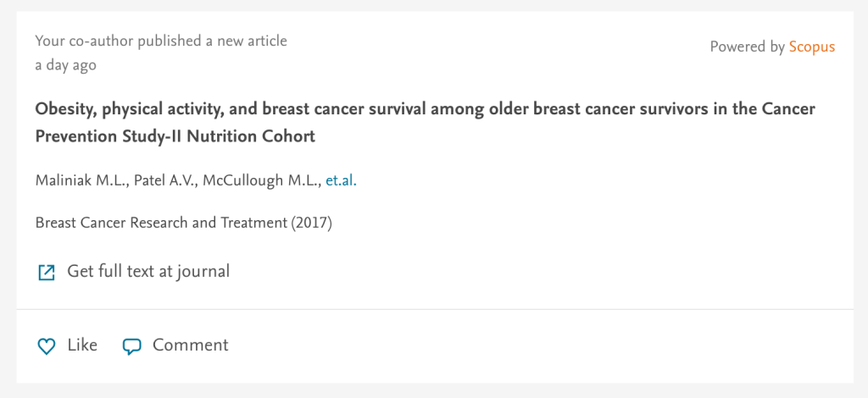Viewport: 868px width, 398px height.
Task: Click the "Powered by" text
Action: click(747, 47)
